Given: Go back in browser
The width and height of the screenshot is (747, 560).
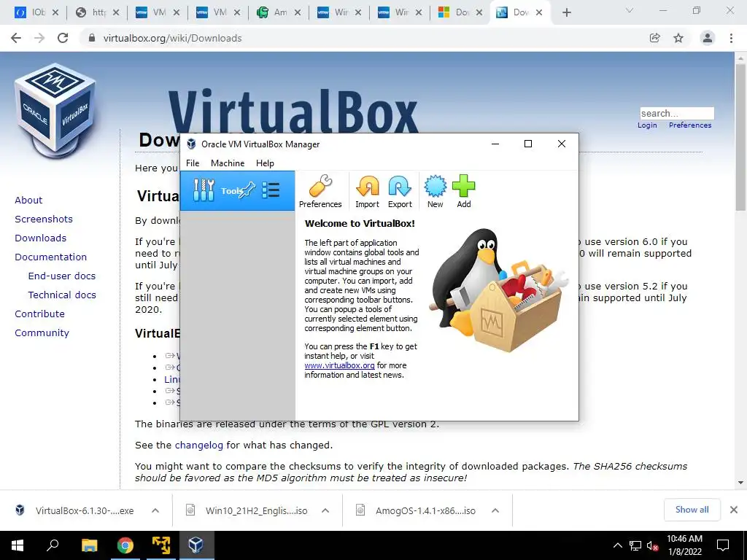Looking at the screenshot, I should point(16,38).
